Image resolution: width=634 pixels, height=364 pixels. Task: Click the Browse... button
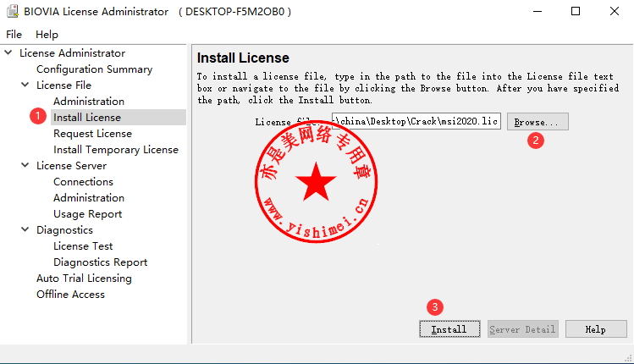[538, 122]
